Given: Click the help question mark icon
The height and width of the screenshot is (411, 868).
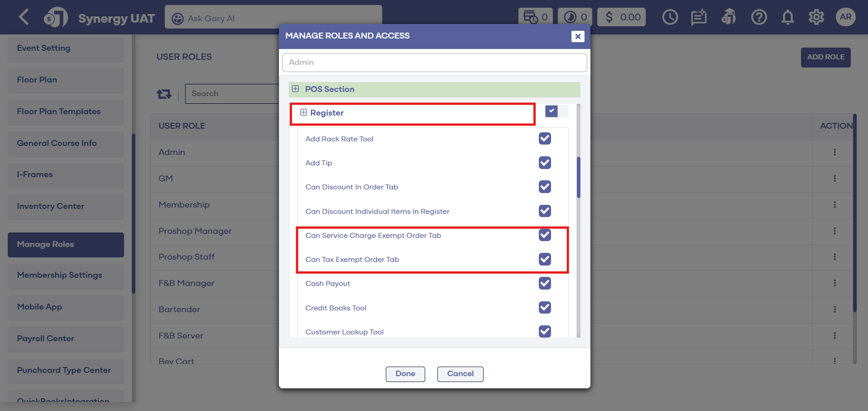Looking at the screenshot, I should tap(758, 18).
